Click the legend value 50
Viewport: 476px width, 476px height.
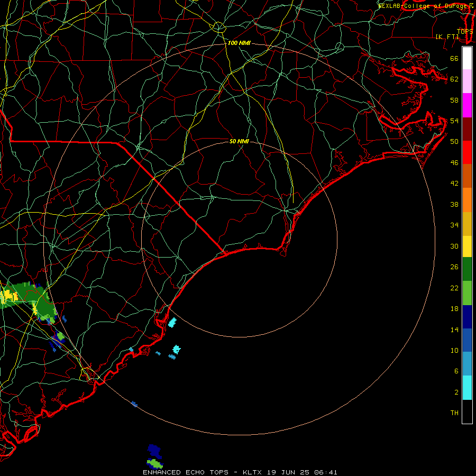click(454, 142)
